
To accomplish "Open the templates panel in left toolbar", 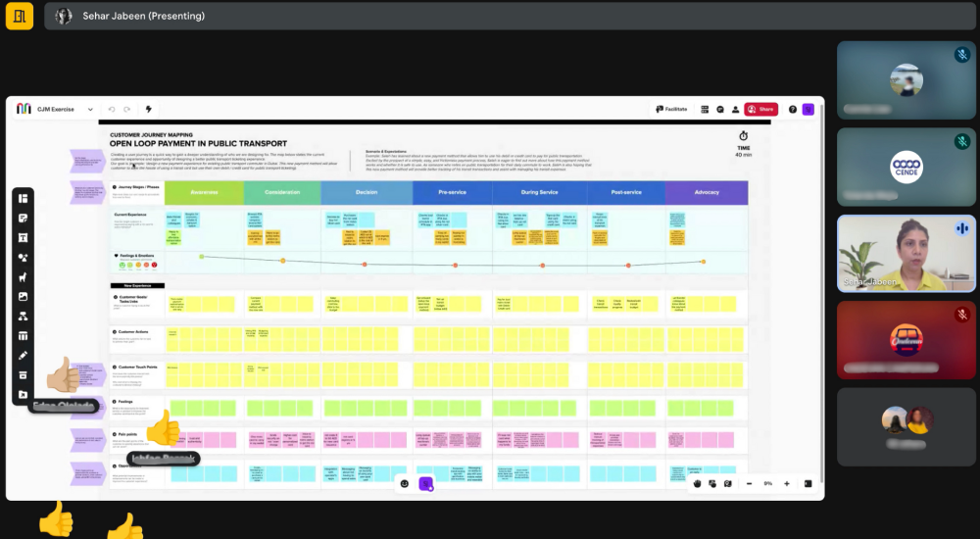I will 23,198.
